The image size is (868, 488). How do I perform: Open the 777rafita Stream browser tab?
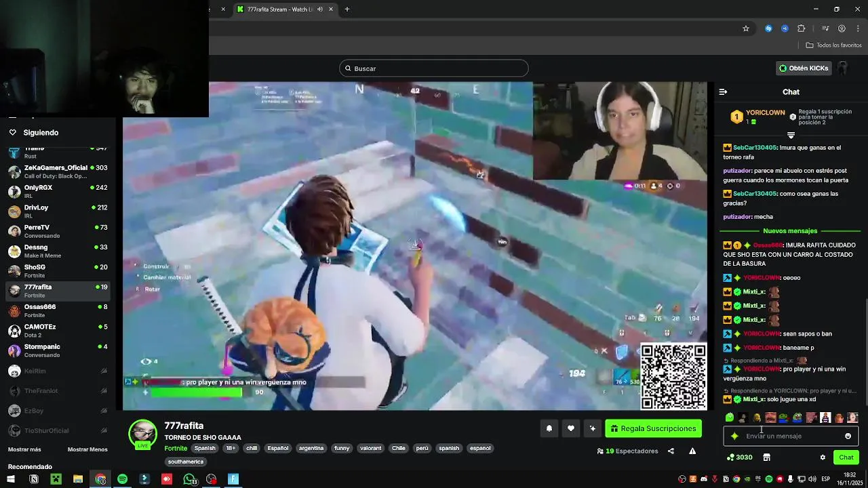tap(285, 9)
